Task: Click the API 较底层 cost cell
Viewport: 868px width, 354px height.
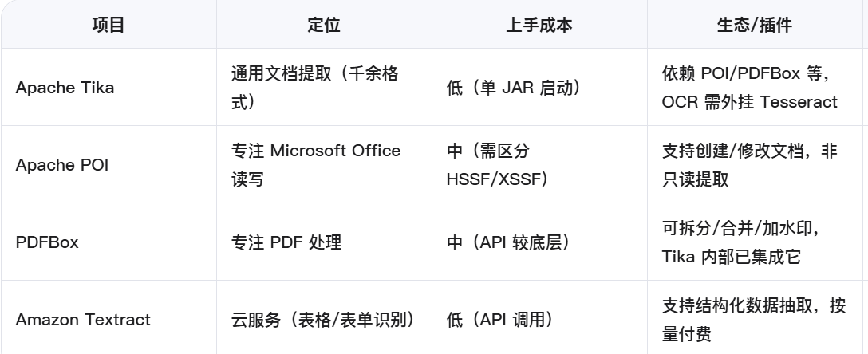Action: click(508, 242)
